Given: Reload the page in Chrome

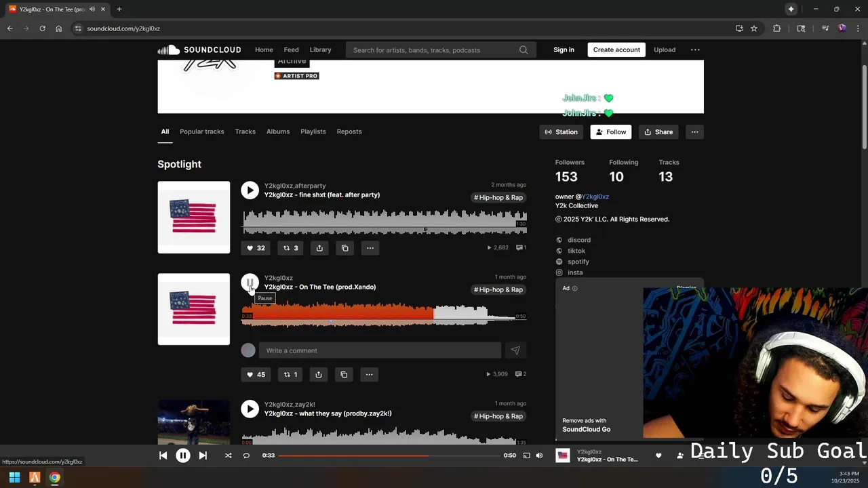Looking at the screenshot, I should click(42, 28).
